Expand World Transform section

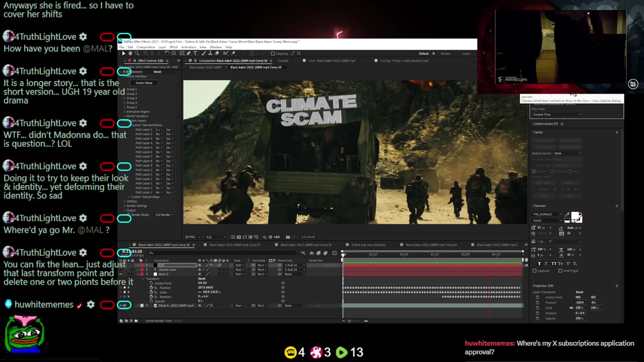pos(125,116)
